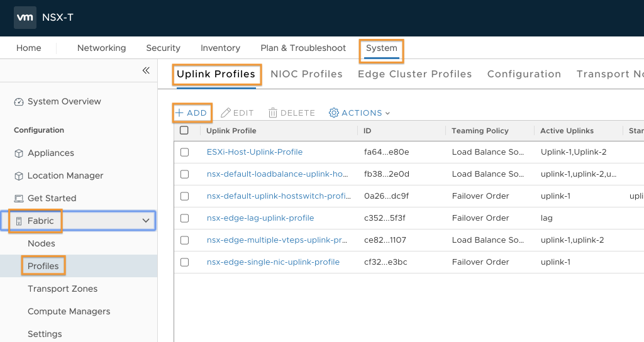Open Plan & Troubleshoot tab
644x342 pixels.
[x=303, y=48]
